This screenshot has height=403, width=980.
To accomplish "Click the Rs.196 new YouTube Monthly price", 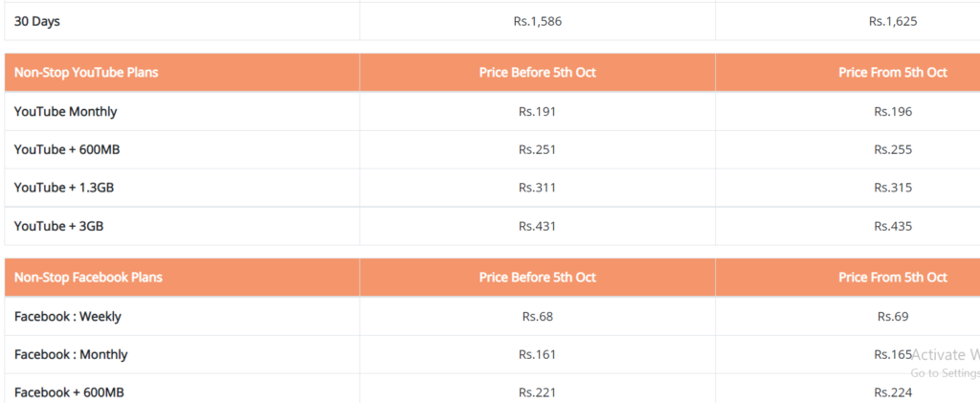I will [x=893, y=112].
